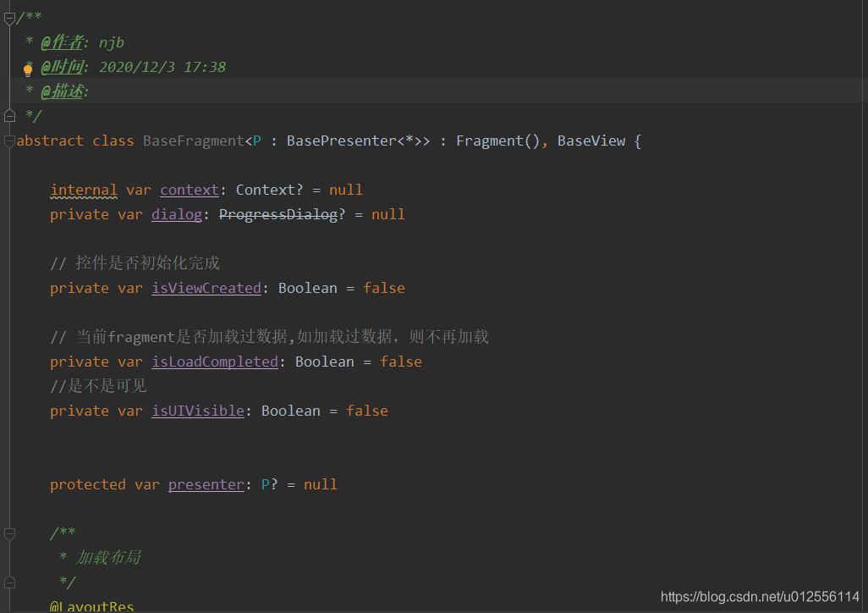Select the dialog variable name
The width and height of the screenshot is (868, 613).
click(176, 214)
